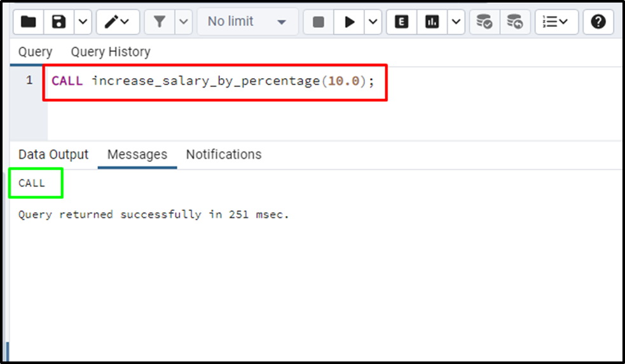Click the Filter funnel icon

pos(159,22)
